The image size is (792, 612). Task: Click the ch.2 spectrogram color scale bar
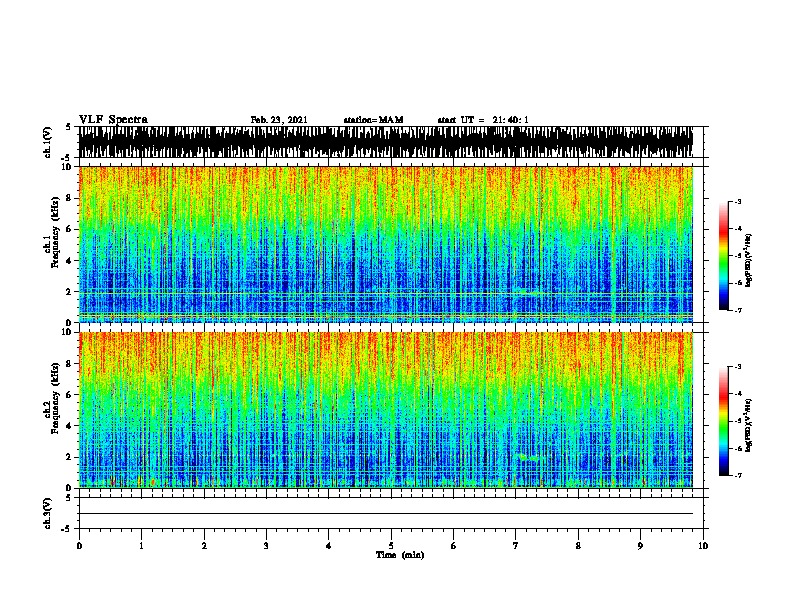pyautogui.click(x=723, y=421)
